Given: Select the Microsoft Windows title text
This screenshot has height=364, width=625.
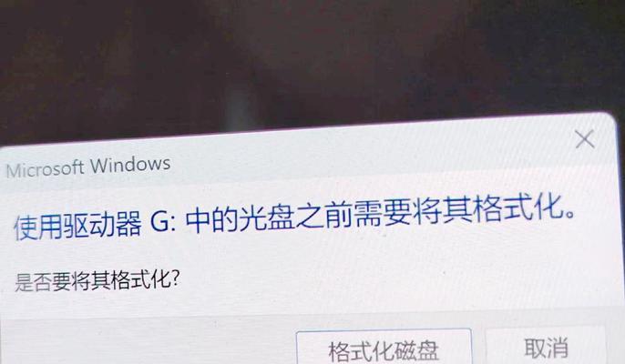Looking at the screenshot, I should point(88,167).
